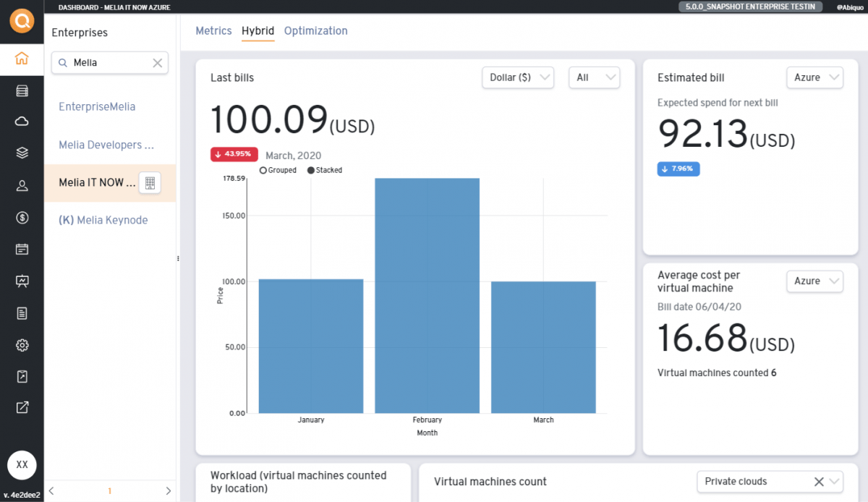Select the Stacked radio option
The width and height of the screenshot is (868, 502).
pyautogui.click(x=311, y=170)
